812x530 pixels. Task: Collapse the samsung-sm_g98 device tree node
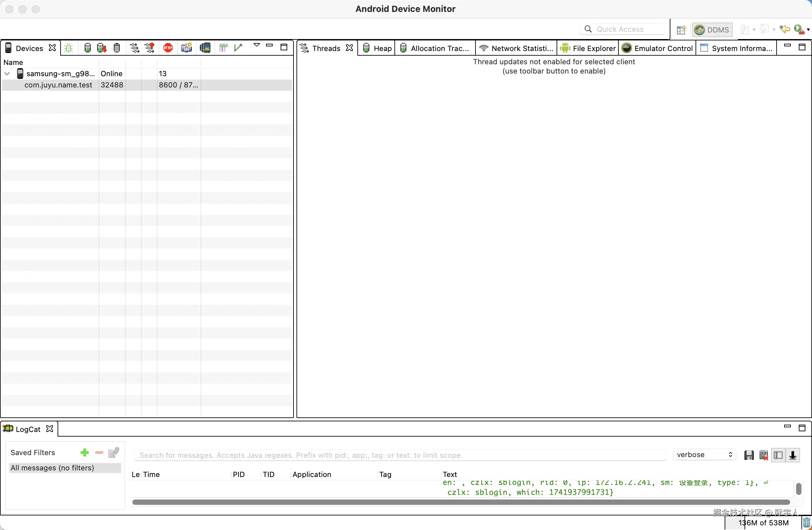(x=7, y=74)
